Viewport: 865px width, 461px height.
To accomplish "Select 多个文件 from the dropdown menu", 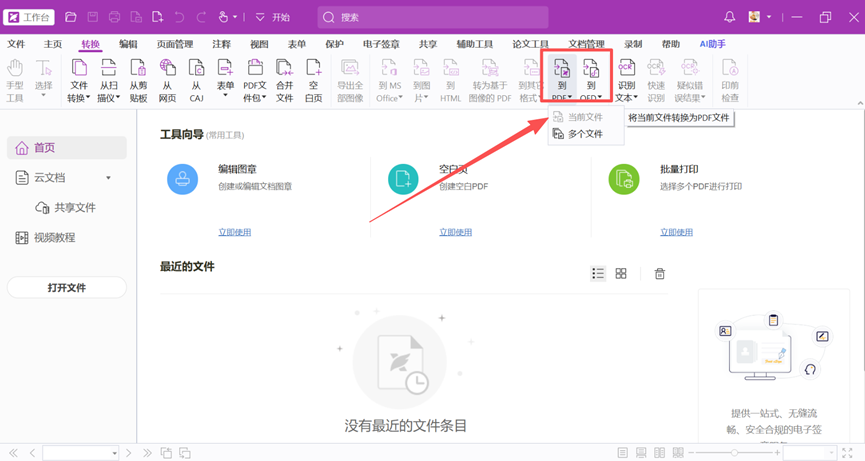I will (585, 134).
